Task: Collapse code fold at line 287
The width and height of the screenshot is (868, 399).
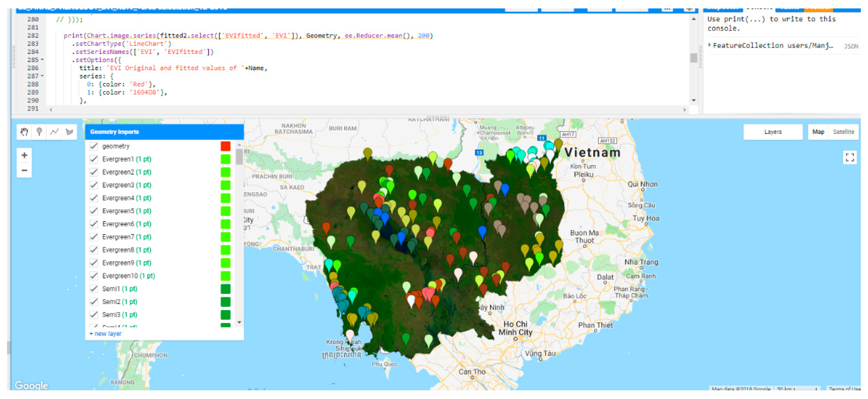Action: 42,76
